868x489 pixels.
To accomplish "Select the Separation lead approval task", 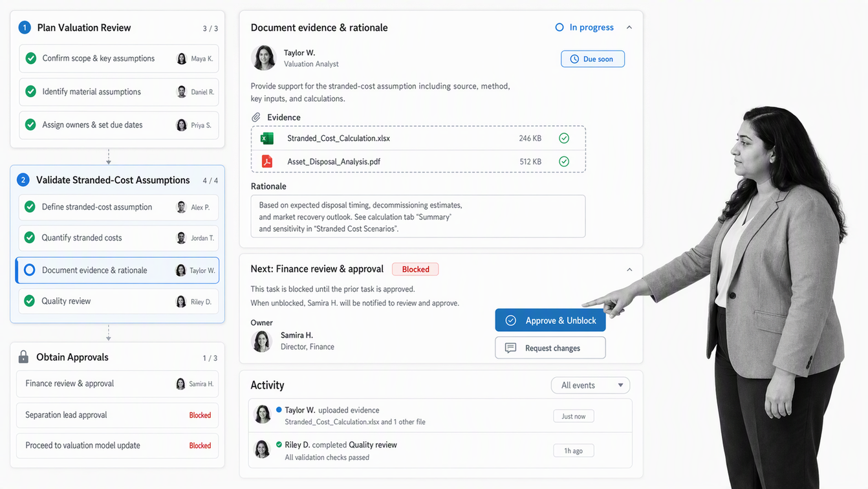I will 118,415.
